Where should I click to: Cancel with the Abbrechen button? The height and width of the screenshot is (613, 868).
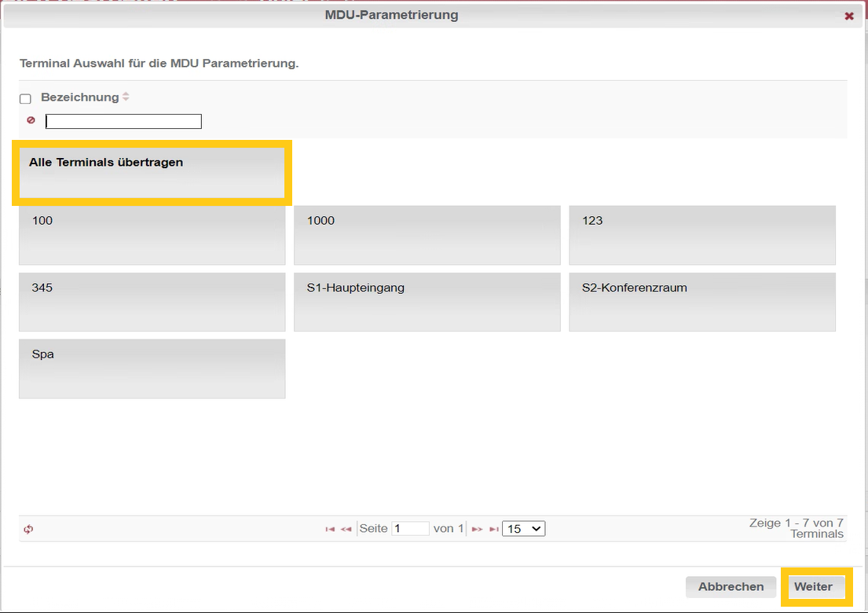pyautogui.click(x=731, y=587)
